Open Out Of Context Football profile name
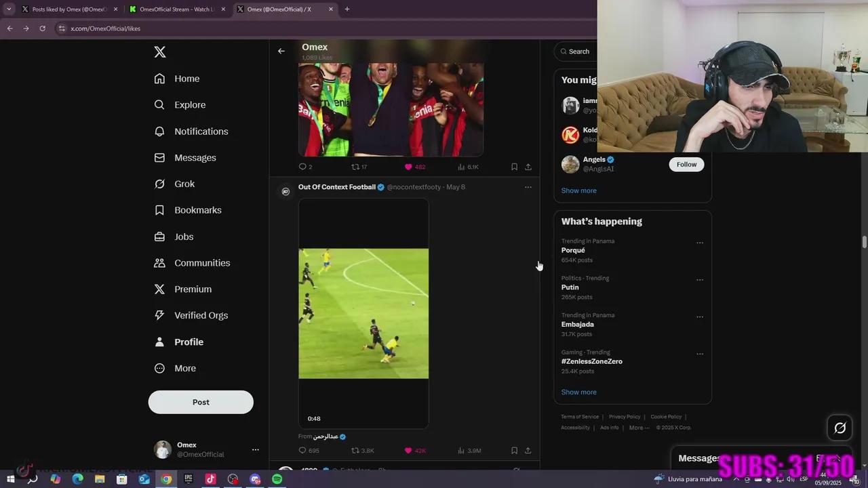 click(337, 187)
